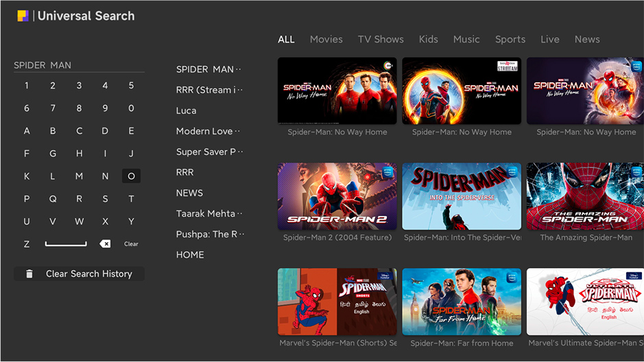Tap the letter Y key
Image resolution: width=644 pixels, height=362 pixels.
(132, 221)
